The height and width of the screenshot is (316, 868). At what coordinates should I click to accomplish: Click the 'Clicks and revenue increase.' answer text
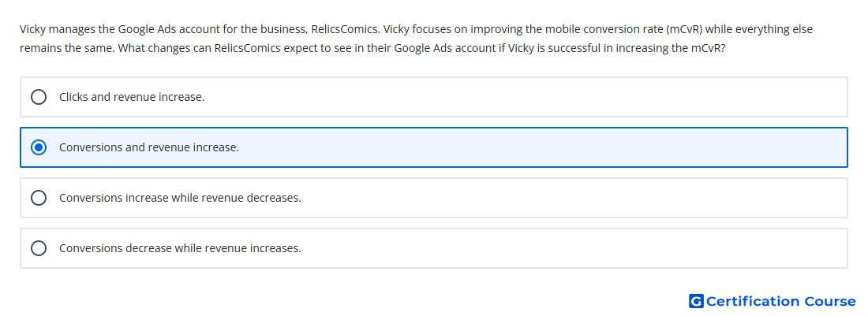click(132, 97)
